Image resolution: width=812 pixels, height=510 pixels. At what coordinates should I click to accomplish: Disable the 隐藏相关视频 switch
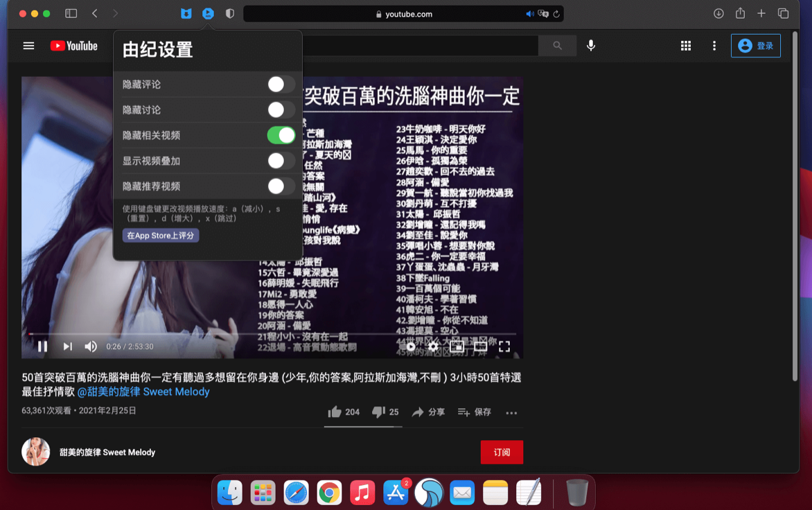tap(281, 136)
